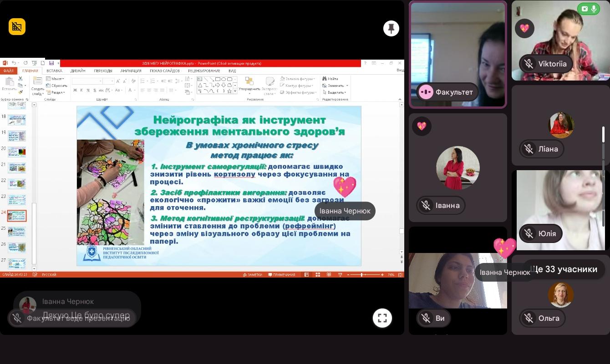Toggle strikethrough abc formatting
Screen dimensions: 610x364
pyautogui.click(x=101, y=90)
